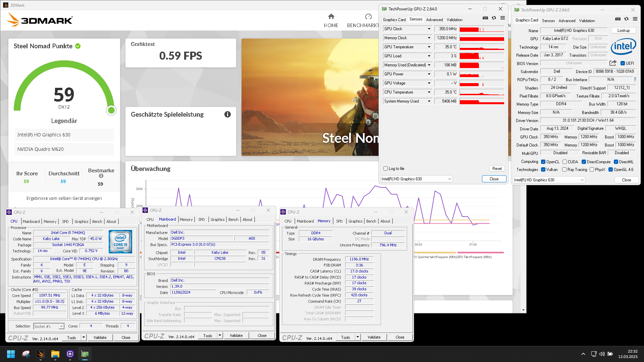Click the battery tray icon
Screen dimensions: 644x362
(x=610, y=354)
